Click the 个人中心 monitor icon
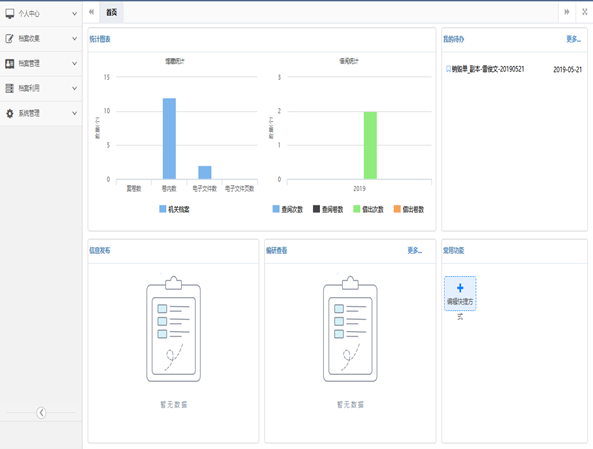Screen dimensions: 593x449 coord(9,14)
